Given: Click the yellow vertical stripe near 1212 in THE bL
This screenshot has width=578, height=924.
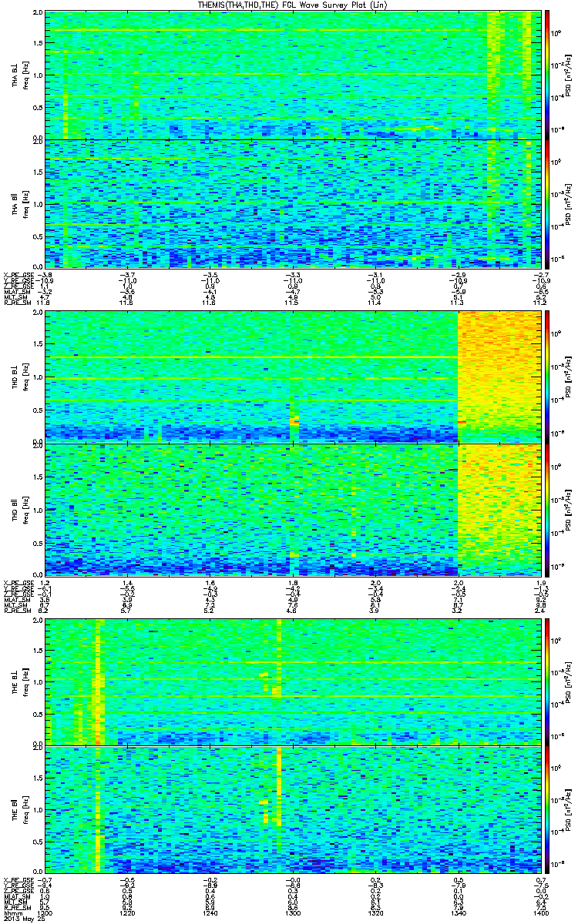Looking at the screenshot, I should coord(98,681).
